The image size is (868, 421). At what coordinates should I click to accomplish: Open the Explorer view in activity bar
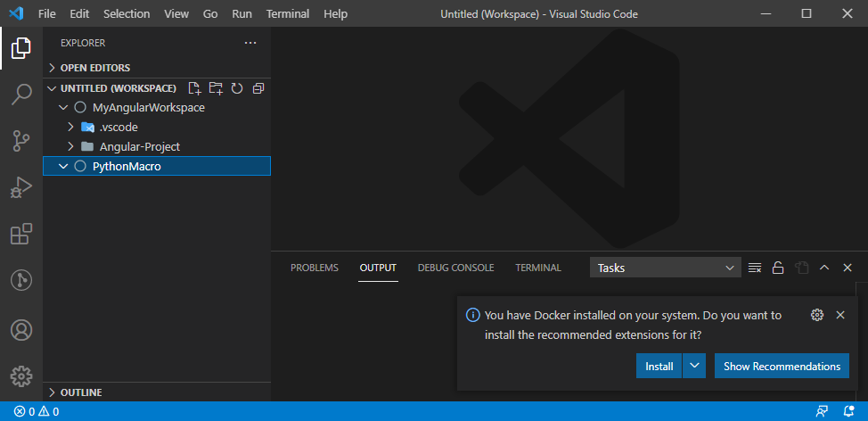[x=21, y=48]
